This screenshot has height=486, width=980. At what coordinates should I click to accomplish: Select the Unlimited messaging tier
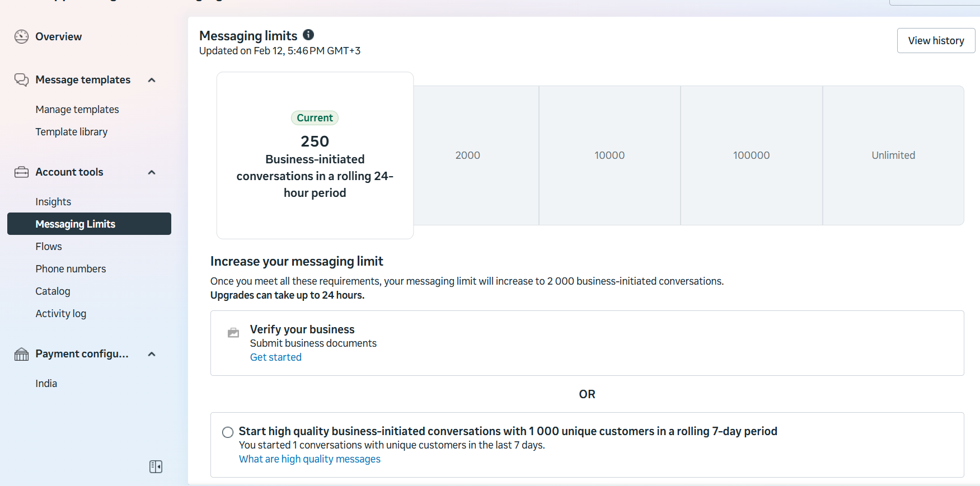coord(893,155)
